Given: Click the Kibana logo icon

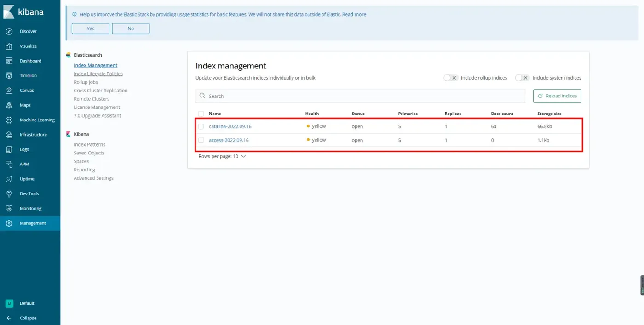Looking at the screenshot, I should tap(9, 12).
